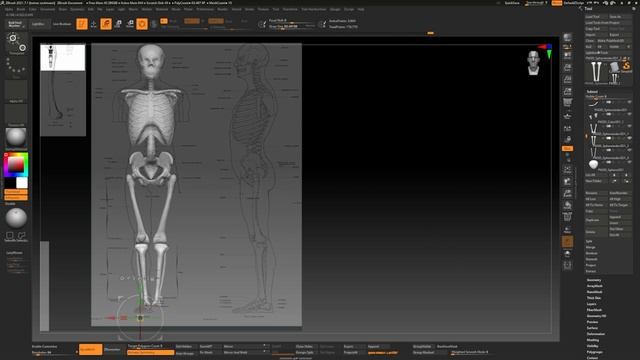Toggle the PolyF line fill icon
This screenshot has height=360, width=640.
(567, 217)
